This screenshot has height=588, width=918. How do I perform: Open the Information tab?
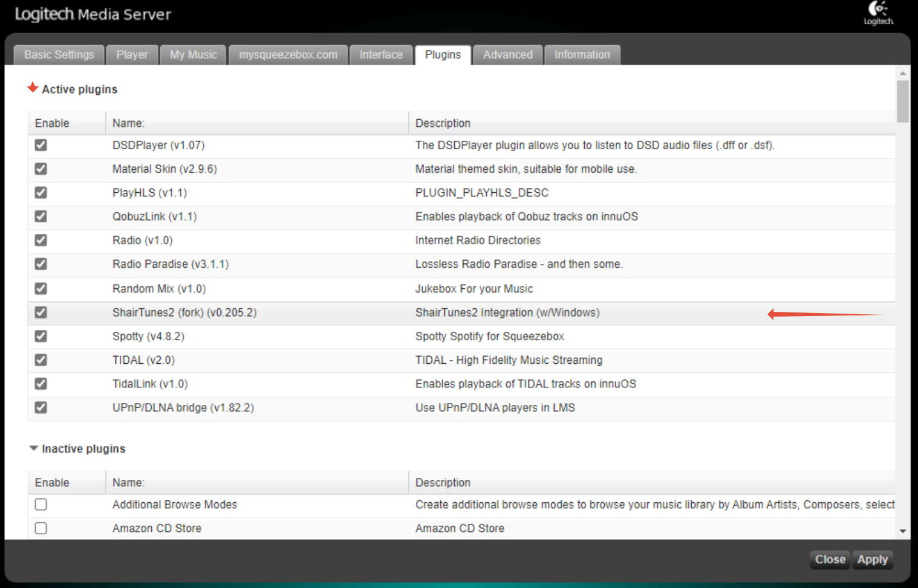582,54
